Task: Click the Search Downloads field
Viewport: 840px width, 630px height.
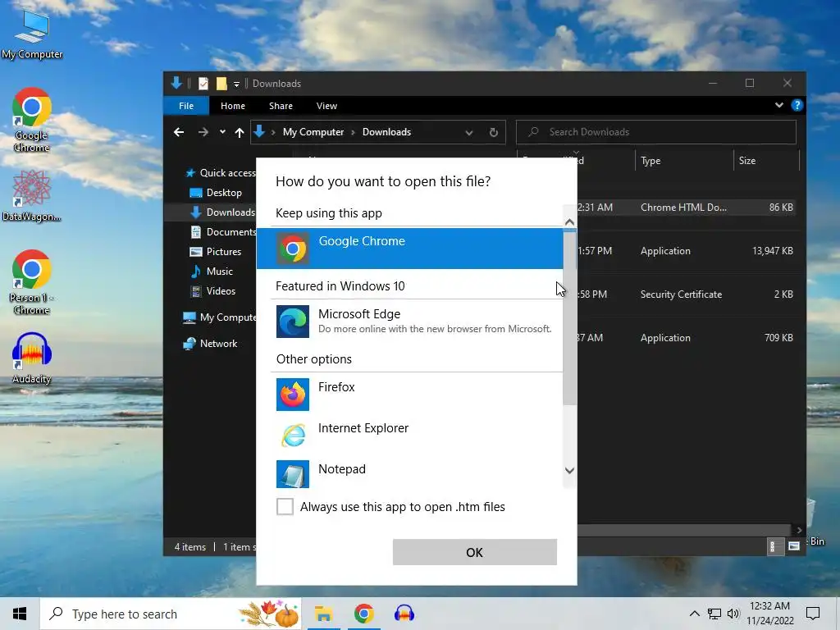Action: (x=655, y=132)
